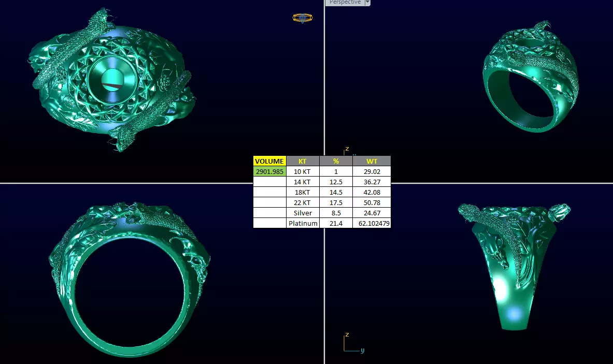This screenshot has width=613, height=364.
Task: Select the weight value 42.08
Action: [x=372, y=192]
